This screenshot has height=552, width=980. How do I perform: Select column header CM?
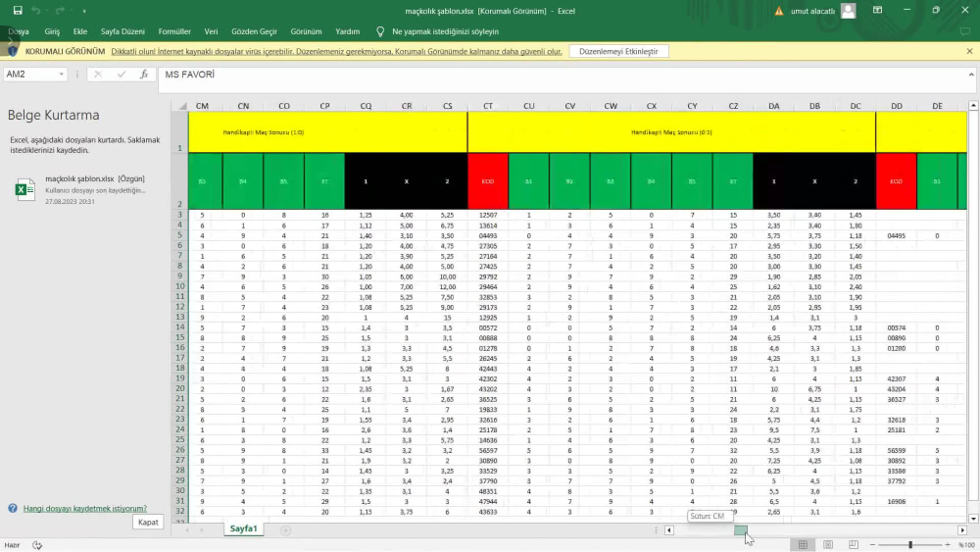(x=202, y=106)
